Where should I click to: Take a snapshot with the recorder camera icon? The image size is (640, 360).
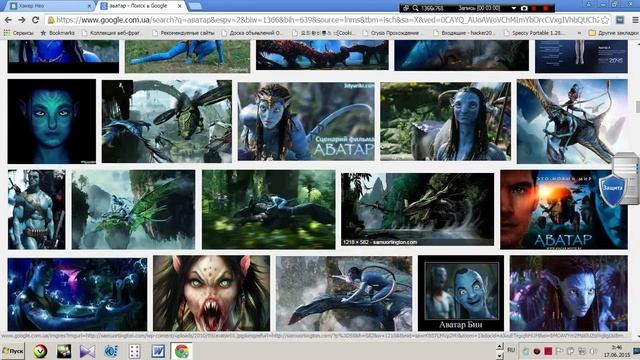[524, 8]
